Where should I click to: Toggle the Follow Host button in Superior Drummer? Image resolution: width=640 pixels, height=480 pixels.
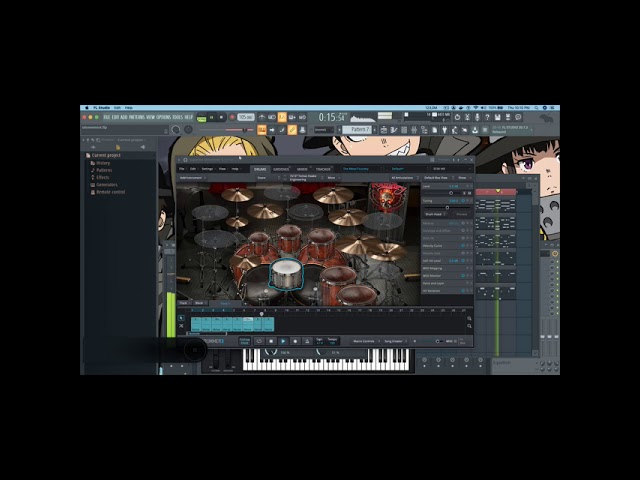(244, 341)
